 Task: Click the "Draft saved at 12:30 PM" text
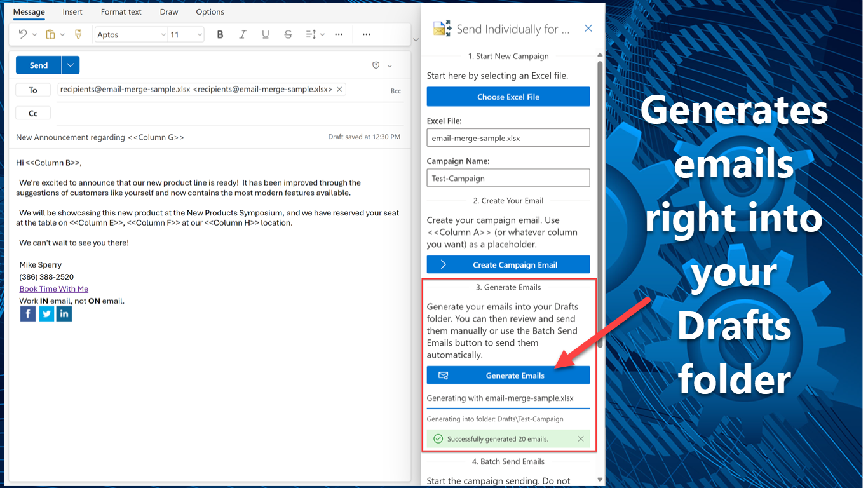tap(364, 137)
